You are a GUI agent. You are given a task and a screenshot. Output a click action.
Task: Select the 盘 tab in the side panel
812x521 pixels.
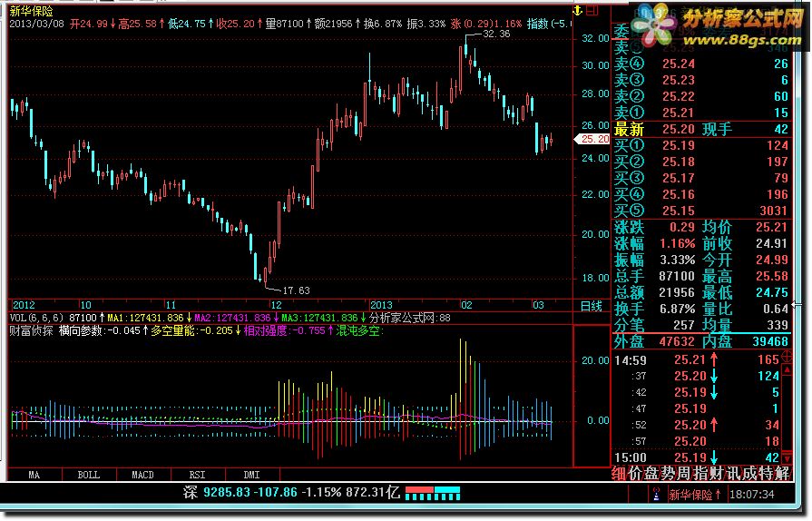coord(651,473)
